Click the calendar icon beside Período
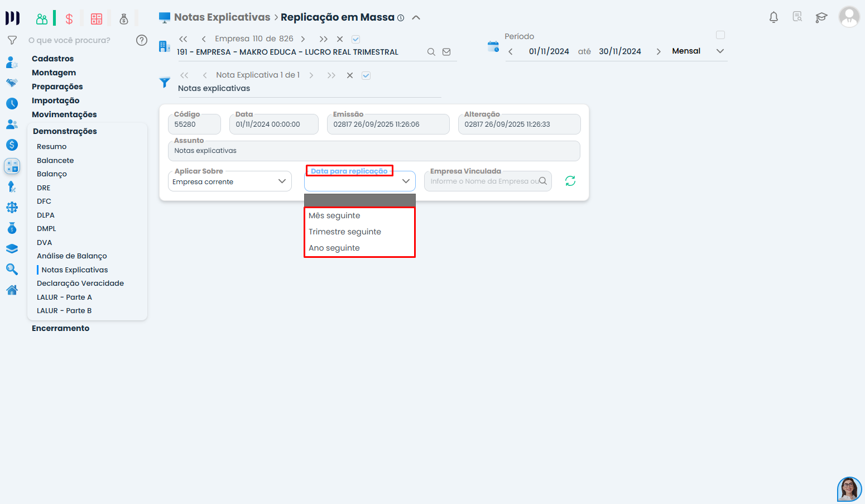Screen dimensions: 865x504 point(493,46)
